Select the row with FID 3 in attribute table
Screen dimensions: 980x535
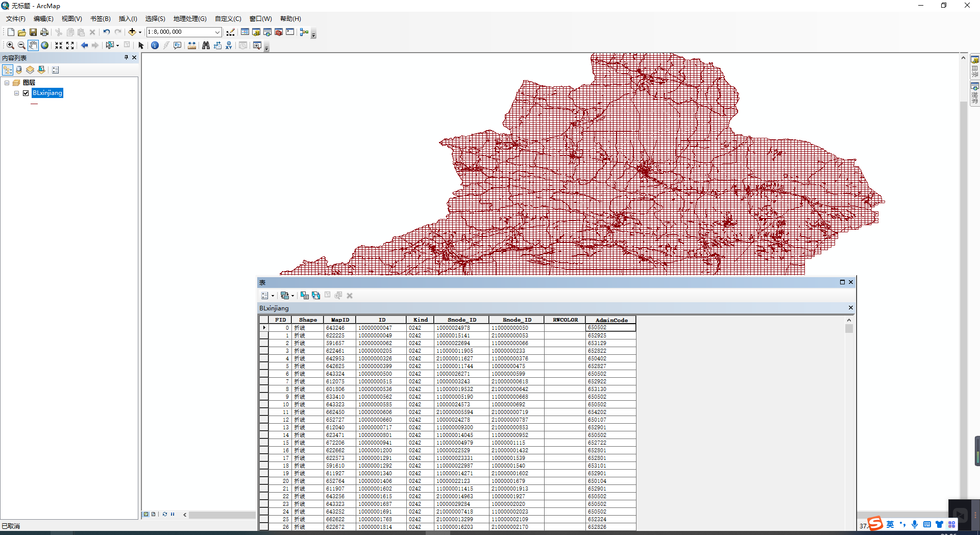(x=263, y=351)
